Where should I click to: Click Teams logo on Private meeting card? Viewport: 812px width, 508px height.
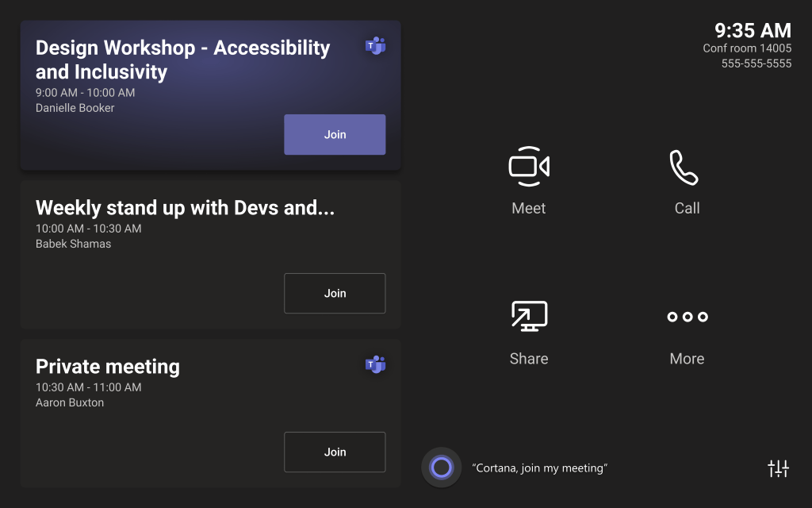coord(375,364)
